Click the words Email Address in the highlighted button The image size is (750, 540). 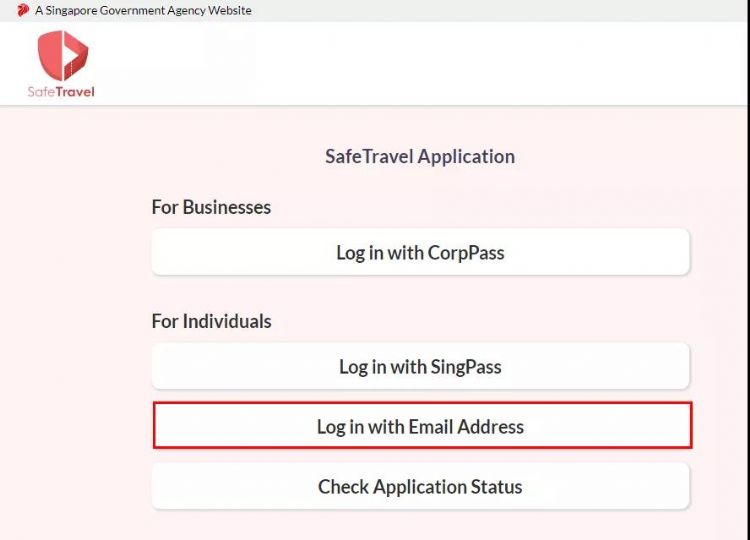466,427
